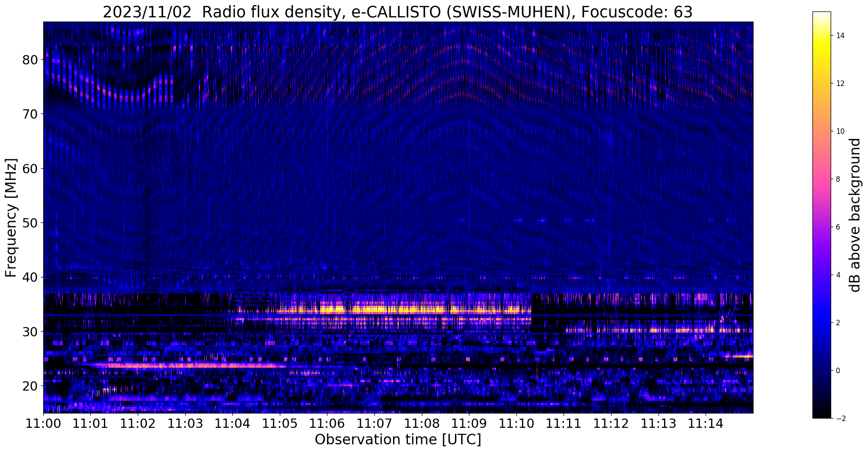Click the 11:07 time tick label
The height and width of the screenshot is (452, 868).
tap(374, 423)
